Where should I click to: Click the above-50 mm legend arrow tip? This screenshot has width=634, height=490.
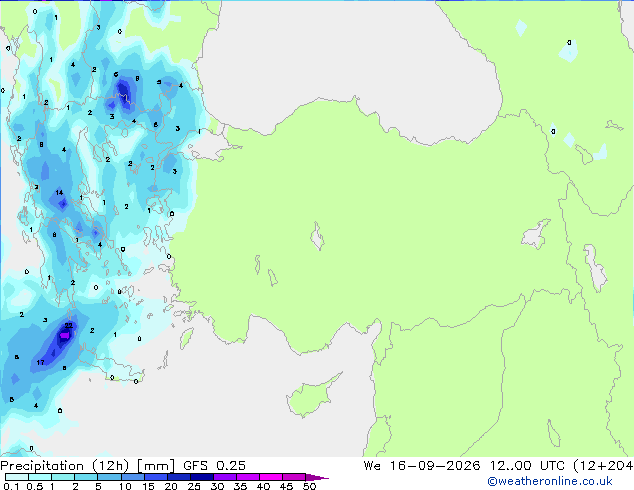click(x=317, y=477)
